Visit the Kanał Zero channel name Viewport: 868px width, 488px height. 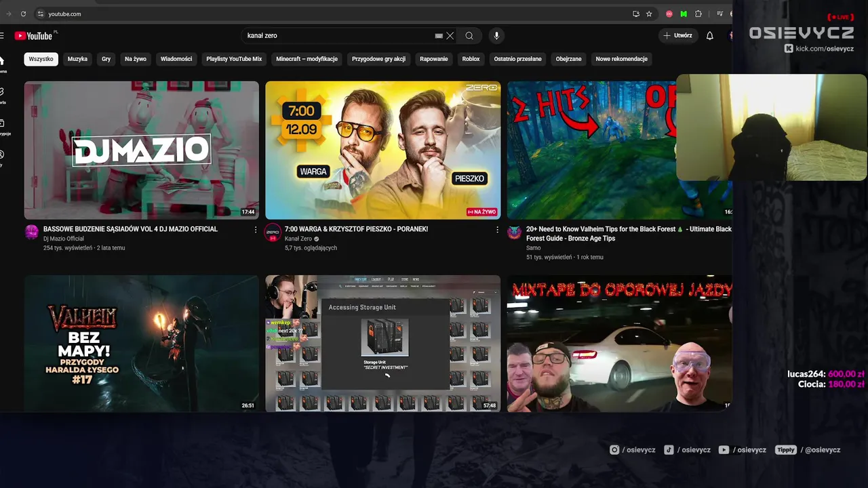tap(298, 239)
